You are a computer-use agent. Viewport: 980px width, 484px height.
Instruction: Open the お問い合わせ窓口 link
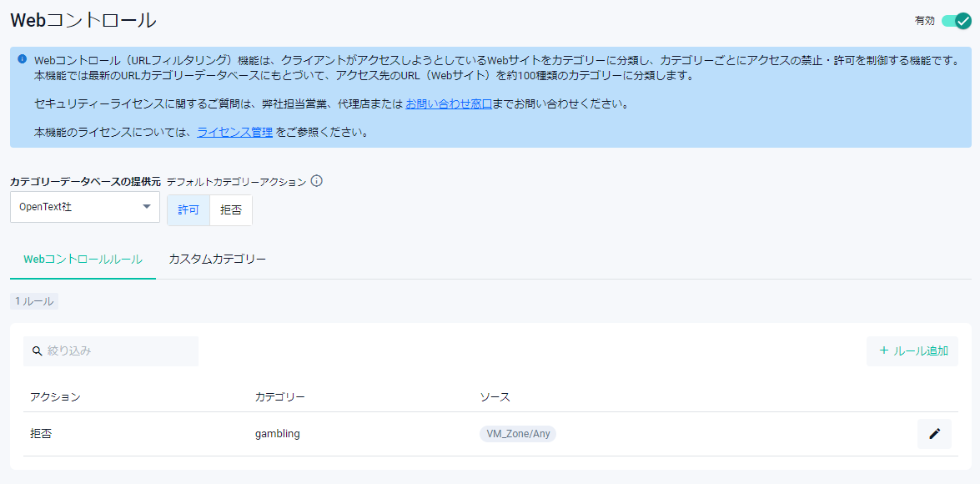pos(448,104)
